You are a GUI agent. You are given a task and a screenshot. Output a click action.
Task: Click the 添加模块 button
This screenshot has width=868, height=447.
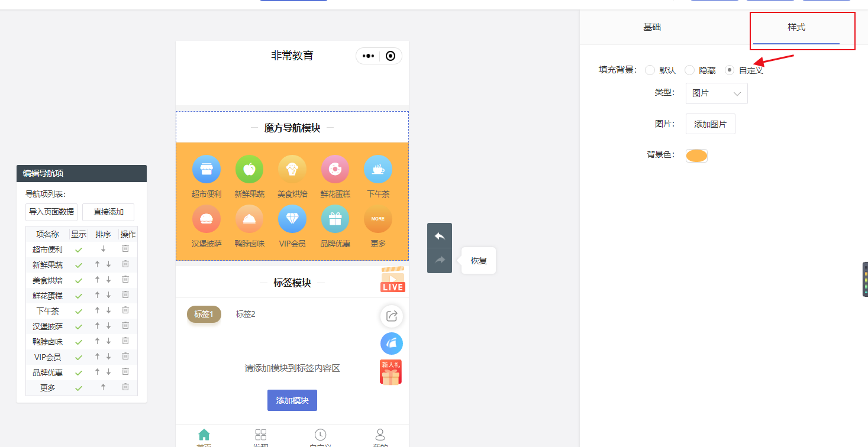(292, 400)
